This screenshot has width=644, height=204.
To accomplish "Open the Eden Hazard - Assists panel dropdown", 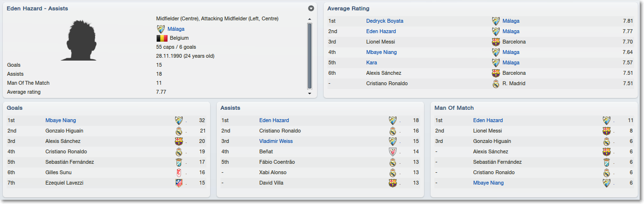I will coord(311,9).
